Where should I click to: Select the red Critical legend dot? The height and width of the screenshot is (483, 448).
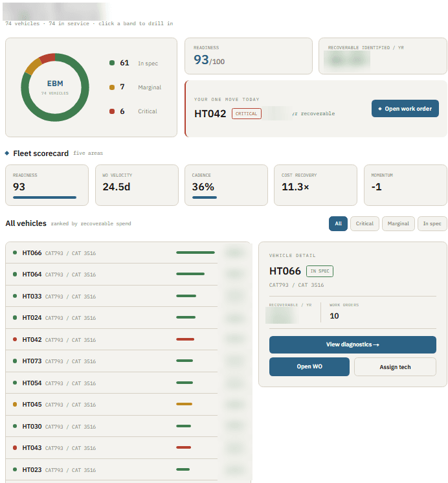coord(112,111)
